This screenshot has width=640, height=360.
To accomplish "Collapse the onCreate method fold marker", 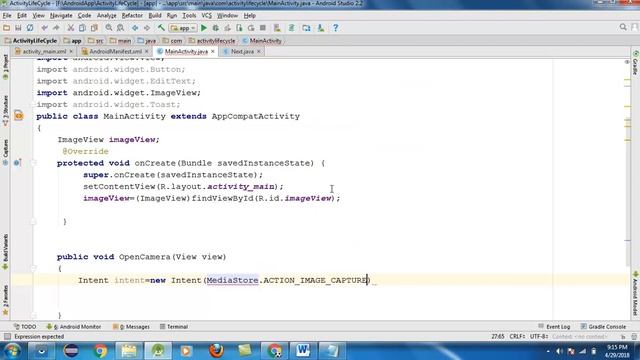I will click(33, 163).
